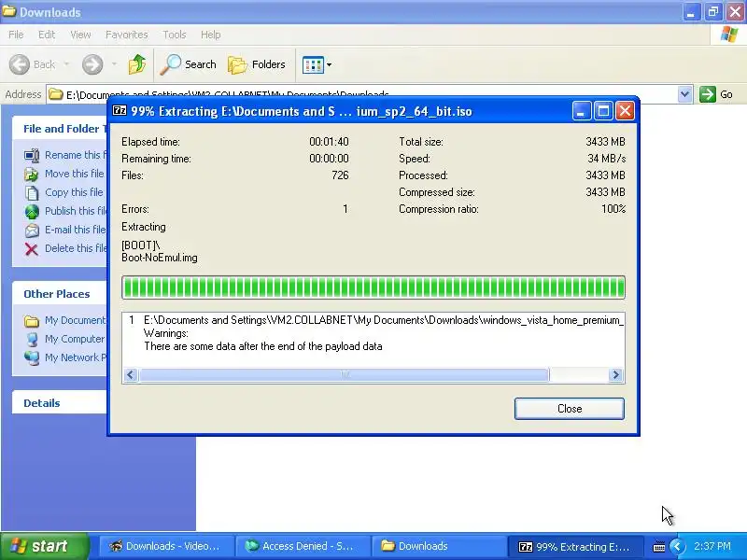Expand the Address bar dropdown arrow

(684, 94)
